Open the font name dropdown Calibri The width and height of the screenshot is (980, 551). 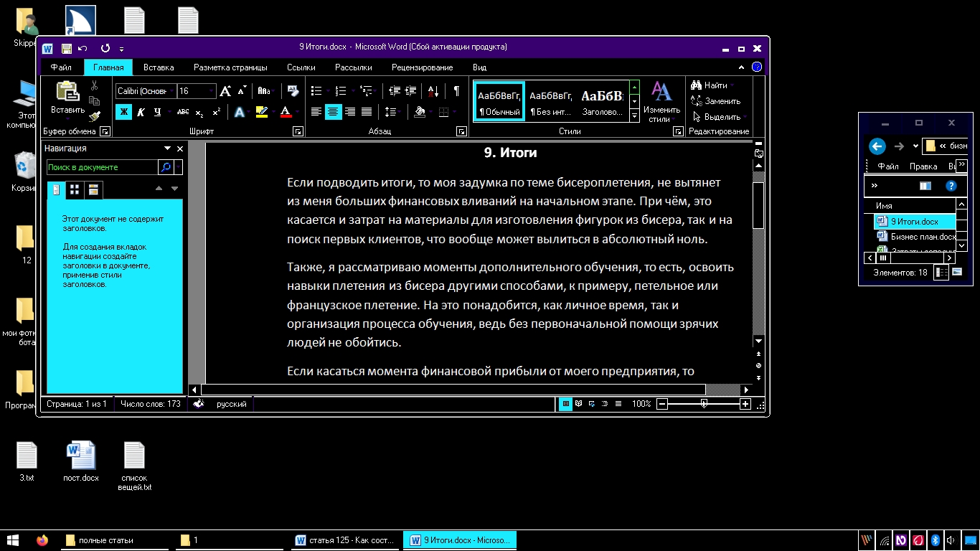[171, 91]
